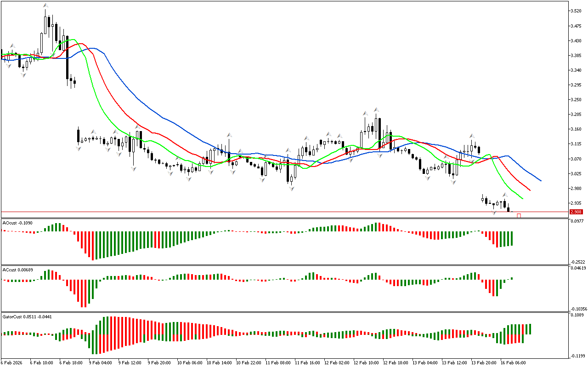Viewport: 588px width, 368px height.
Task: Click the right end of the red Alligator line
Action: (530, 190)
